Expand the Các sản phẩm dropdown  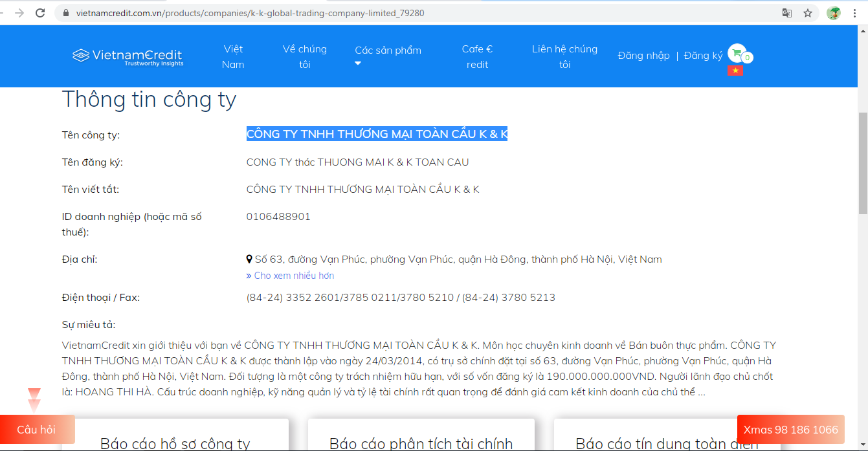[x=388, y=56]
